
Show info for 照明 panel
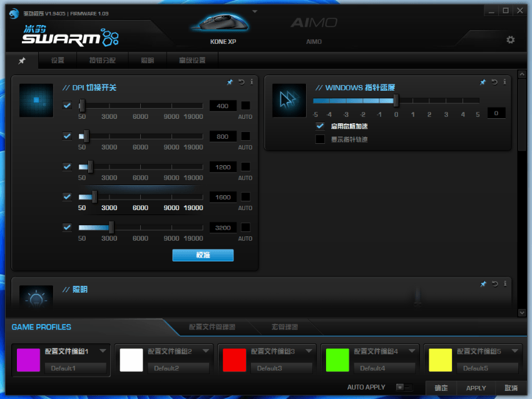505,284
